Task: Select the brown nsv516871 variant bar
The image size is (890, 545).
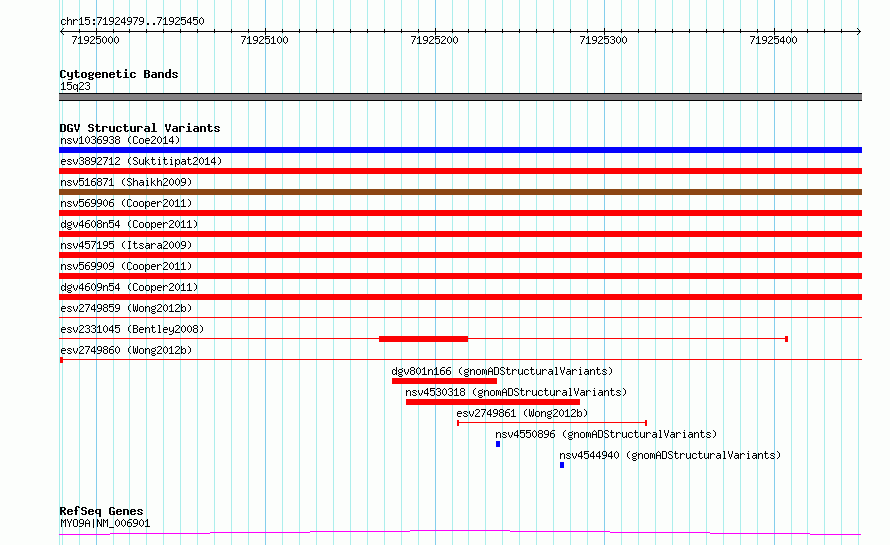Action: 460,192
